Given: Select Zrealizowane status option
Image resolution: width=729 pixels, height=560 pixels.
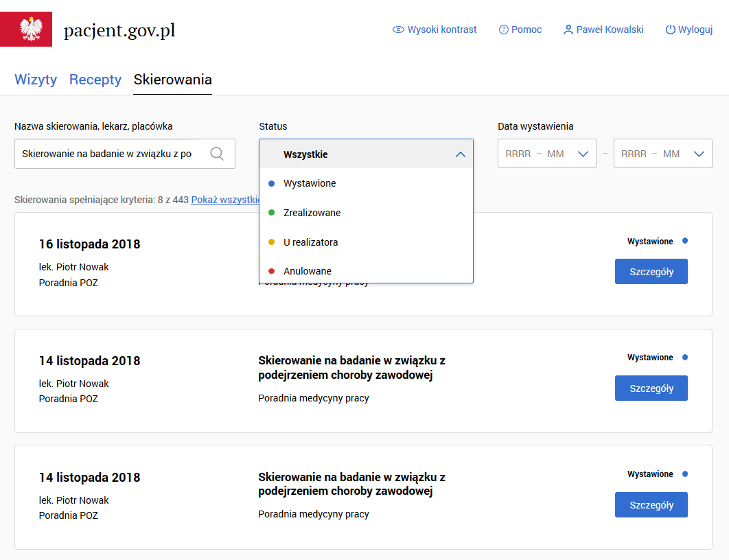Looking at the screenshot, I should tap(312, 213).
